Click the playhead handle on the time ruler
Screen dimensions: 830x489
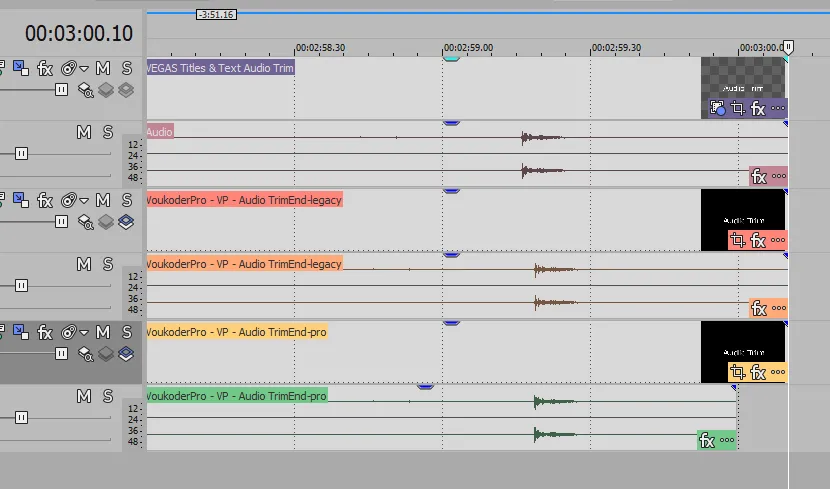click(x=788, y=47)
